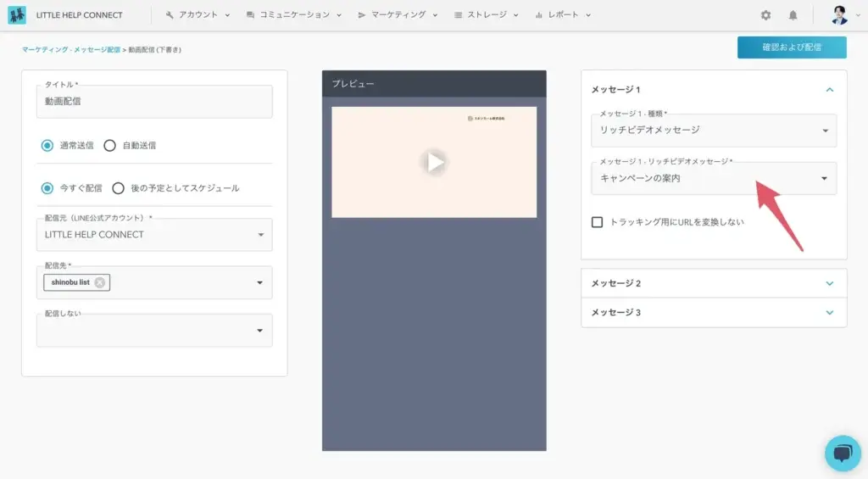This screenshot has height=479, width=868.
Task: Open the settings gear icon
Action: (x=765, y=15)
